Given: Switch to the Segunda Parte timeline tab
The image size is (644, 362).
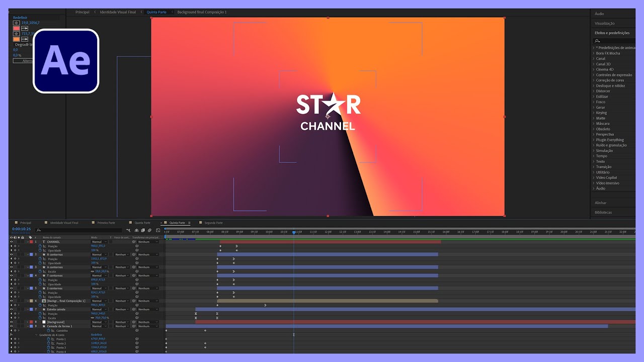Looking at the screenshot, I should pos(213,223).
